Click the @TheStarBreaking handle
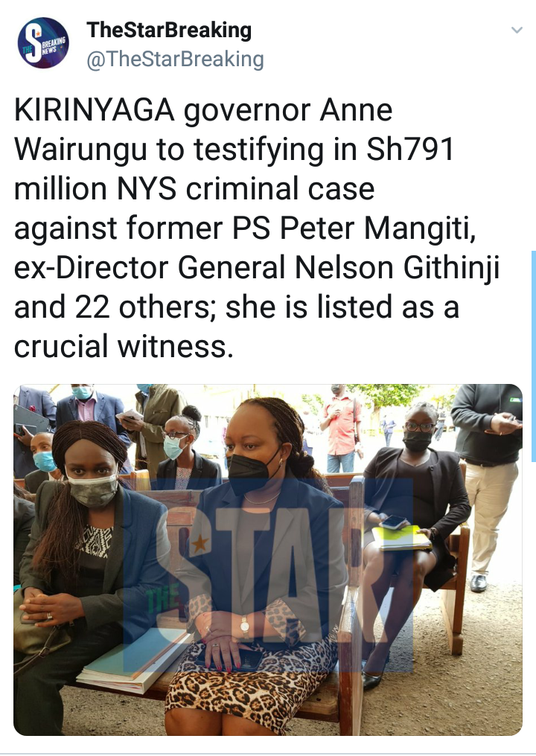 tap(175, 59)
